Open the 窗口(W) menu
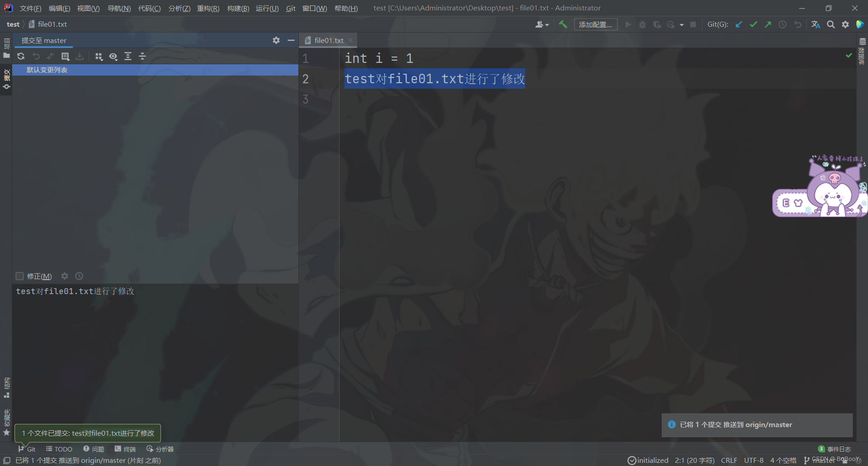The height and width of the screenshot is (466, 868). [314, 8]
